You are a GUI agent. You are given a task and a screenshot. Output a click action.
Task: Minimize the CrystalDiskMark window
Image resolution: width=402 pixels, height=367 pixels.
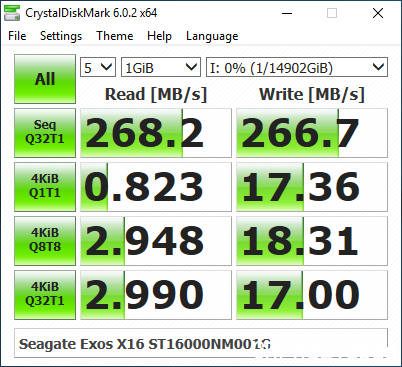pos(287,13)
